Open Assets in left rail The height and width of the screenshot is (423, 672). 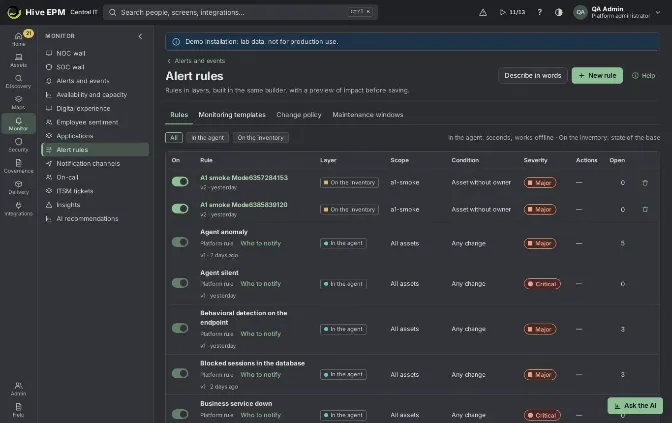click(x=18, y=60)
